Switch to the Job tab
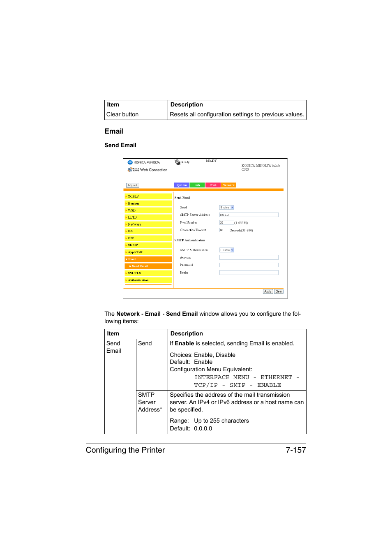This screenshot has height=555, width=392. [x=197, y=185]
